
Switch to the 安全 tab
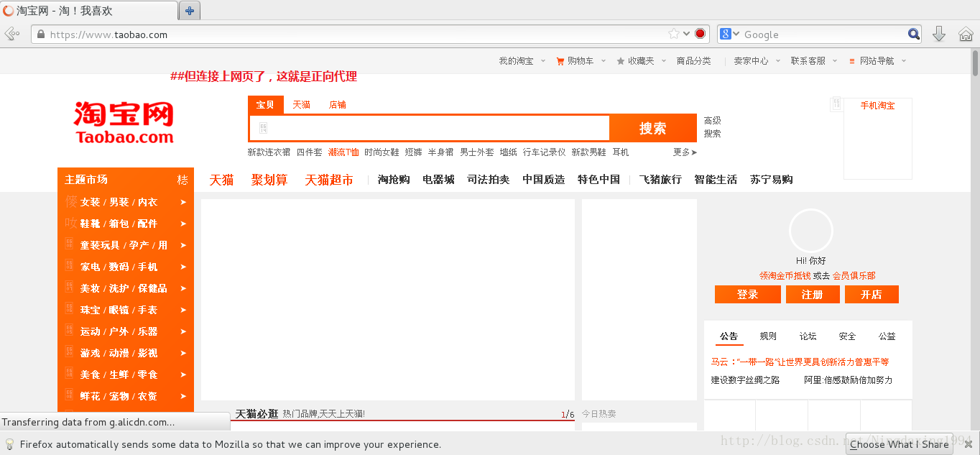847,336
